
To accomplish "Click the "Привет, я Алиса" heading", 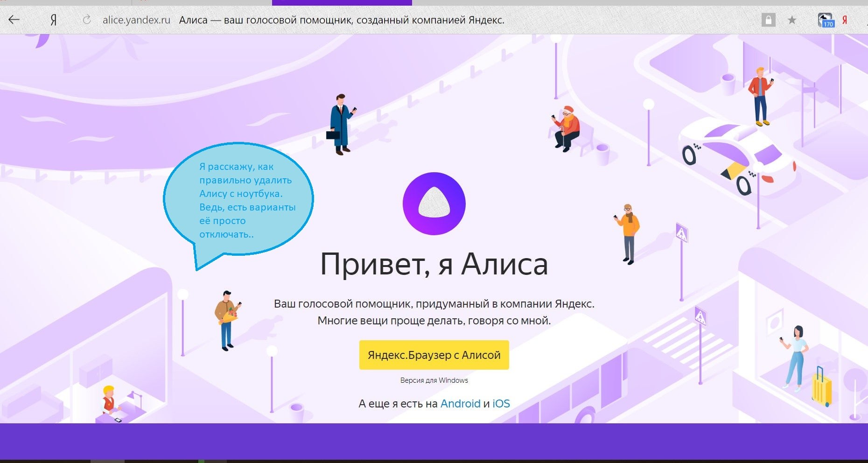I will click(x=434, y=264).
